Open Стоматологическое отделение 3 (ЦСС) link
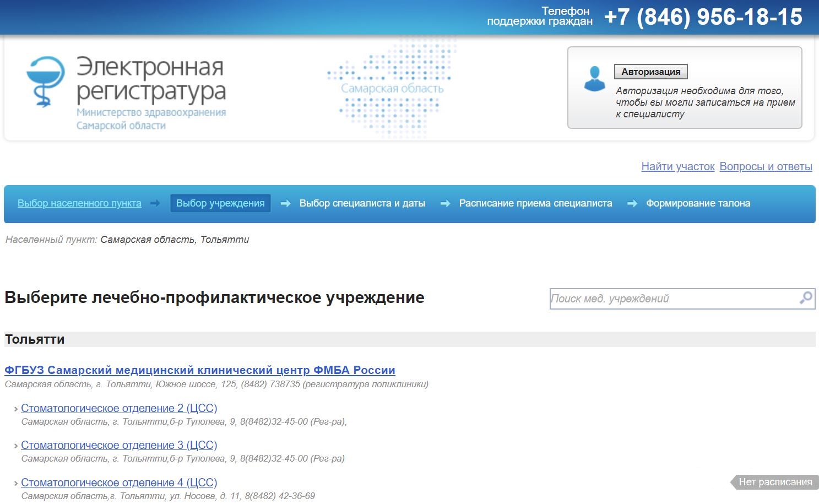This screenshot has width=819, height=504. [x=119, y=445]
